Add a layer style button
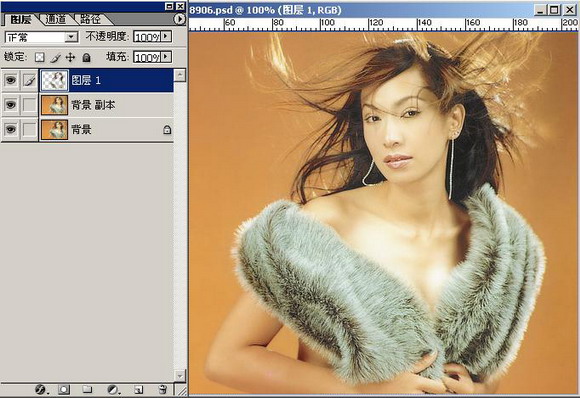580x398 pixels. click(40, 389)
